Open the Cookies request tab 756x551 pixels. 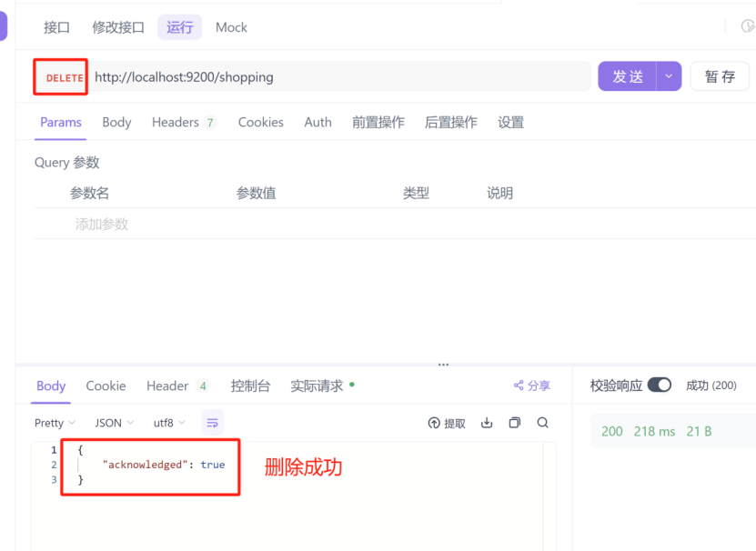(x=261, y=123)
